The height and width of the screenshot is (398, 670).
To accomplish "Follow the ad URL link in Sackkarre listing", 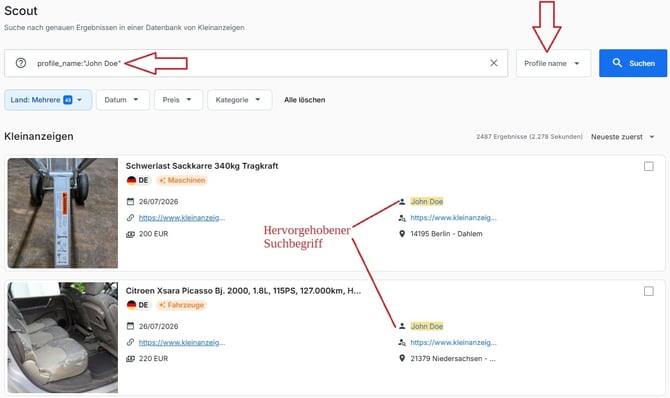I will (x=182, y=218).
